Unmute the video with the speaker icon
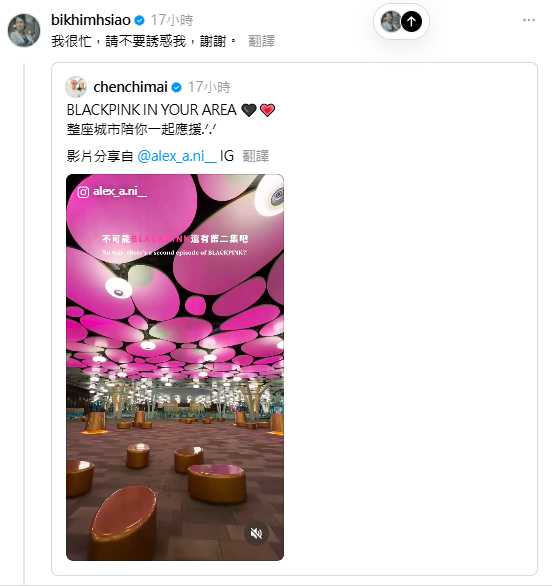 click(x=256, y=533)
